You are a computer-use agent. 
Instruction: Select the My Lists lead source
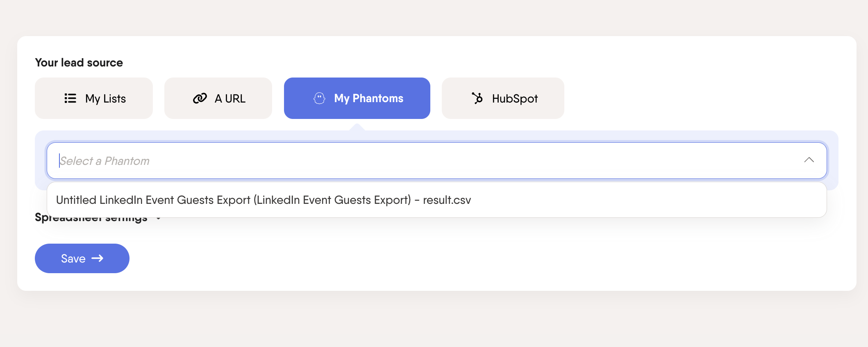(94, 98)
